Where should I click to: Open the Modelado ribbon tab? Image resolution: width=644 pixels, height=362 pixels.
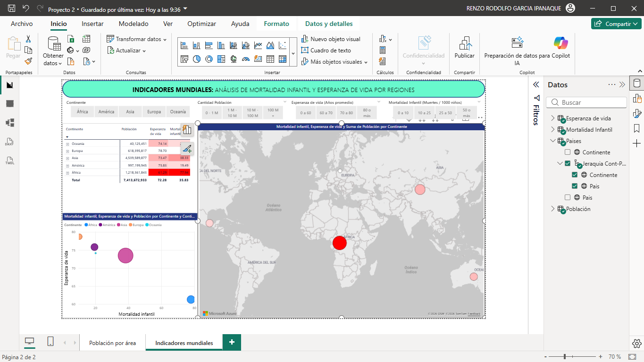pyautogui.click(x=134, y=24)
